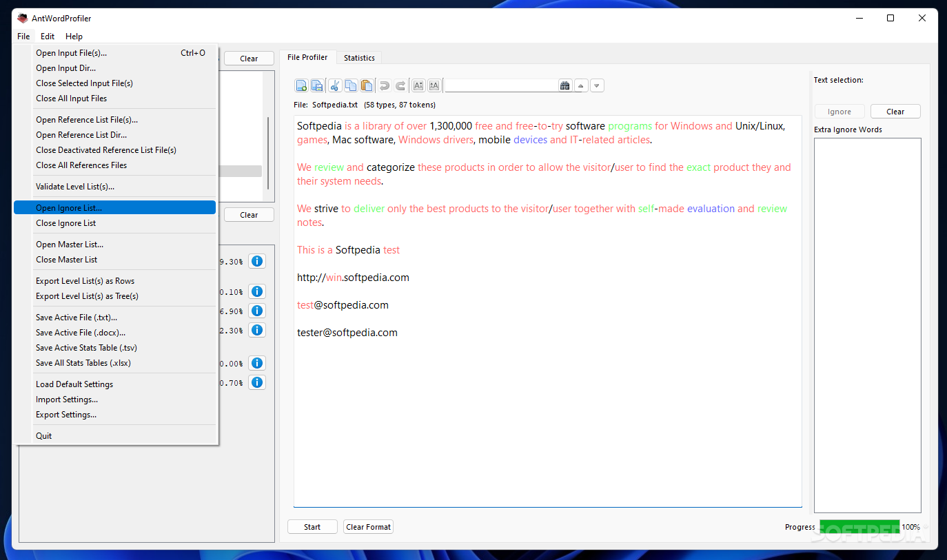The image size is (947, 560).
Task: Click Clear button left of the text editor
Action: tap(249, 215)
